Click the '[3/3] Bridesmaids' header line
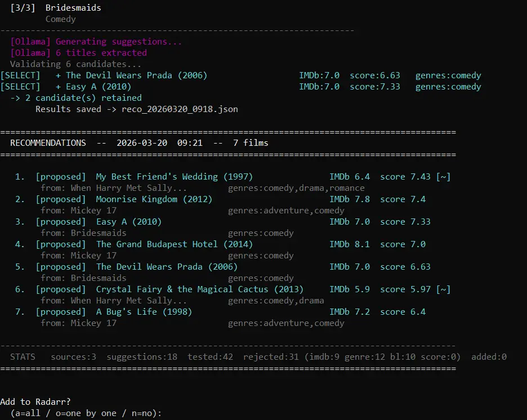 [56, 8]
